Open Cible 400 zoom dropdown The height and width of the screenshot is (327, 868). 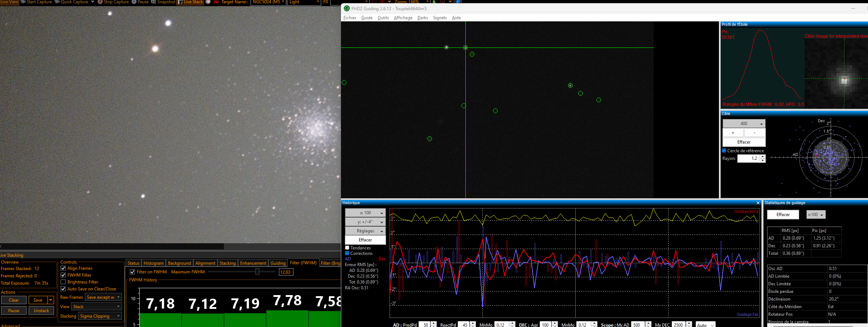(x=744, y=124)
